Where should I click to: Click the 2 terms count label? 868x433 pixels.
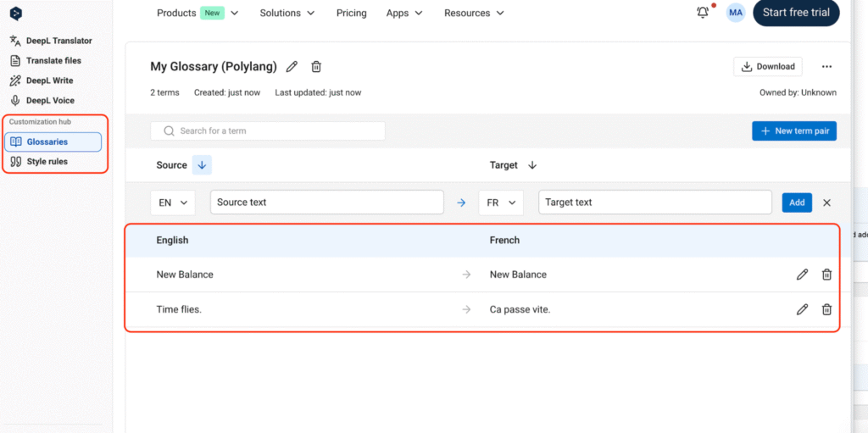(165, 92)
